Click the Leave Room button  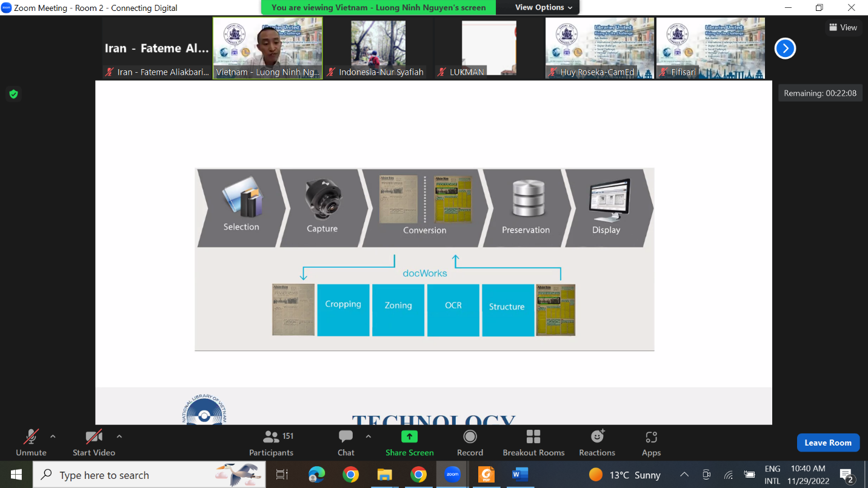pyautogui.click(x=827, y=443)
